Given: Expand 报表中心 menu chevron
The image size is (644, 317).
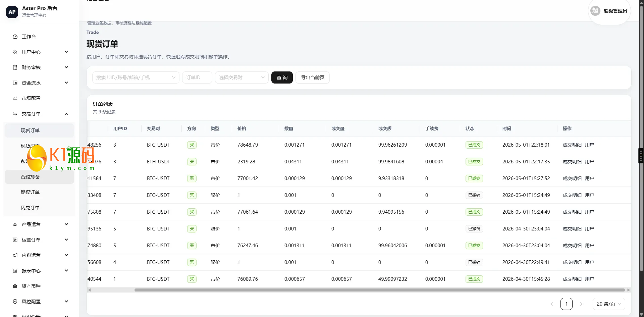Looking at the screenshot, I should coord(66,271).
